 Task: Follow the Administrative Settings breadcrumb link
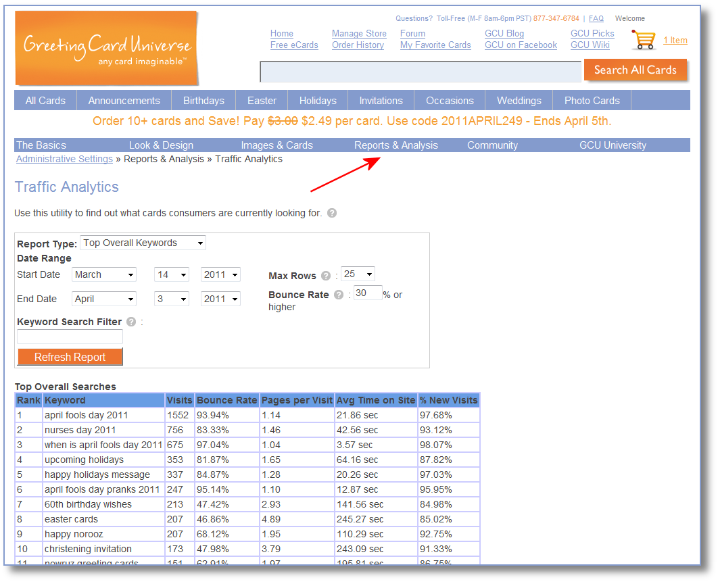[x=64, y=159]
